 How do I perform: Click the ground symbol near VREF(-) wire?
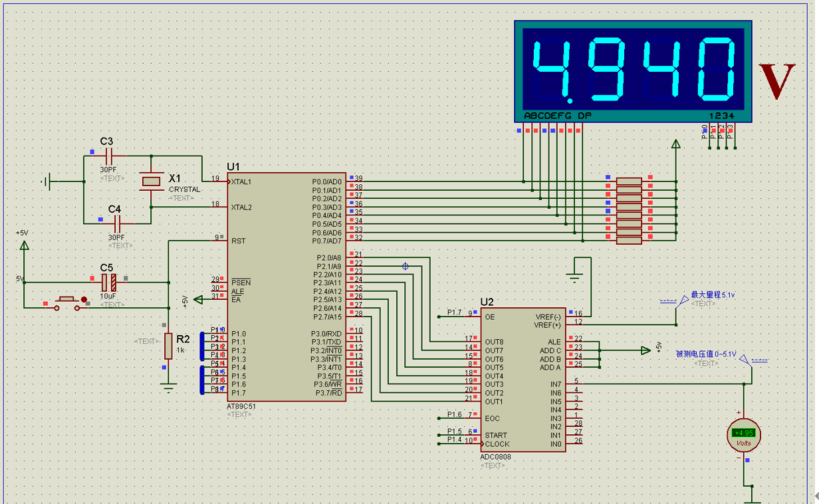574,277
